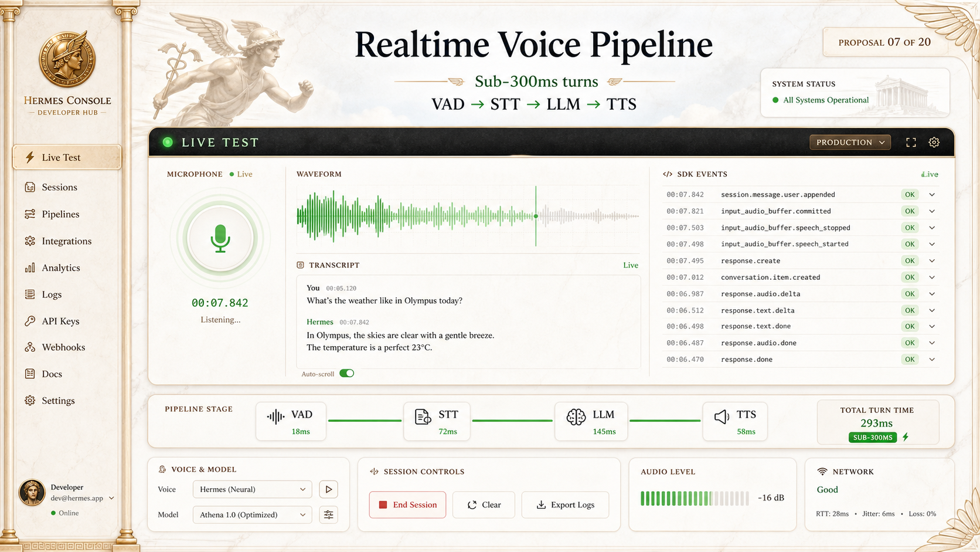The height and width of the screenshot is (552, 980).
Task: Go to Pipelines page
Action: point(60,214)
